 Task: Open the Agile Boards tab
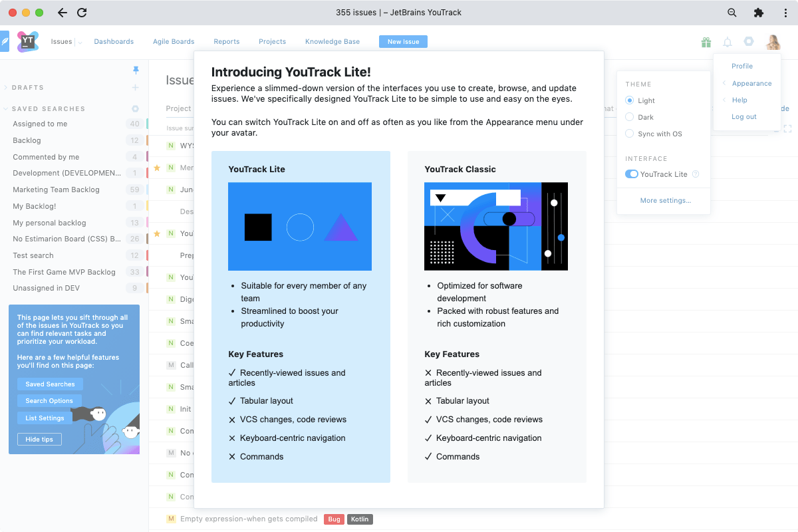click(x=174, y=41)
